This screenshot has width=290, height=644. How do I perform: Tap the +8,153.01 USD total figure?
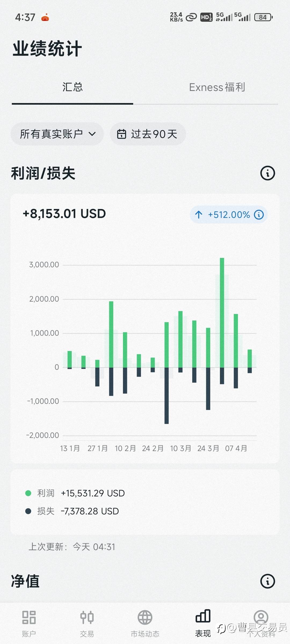64,214
